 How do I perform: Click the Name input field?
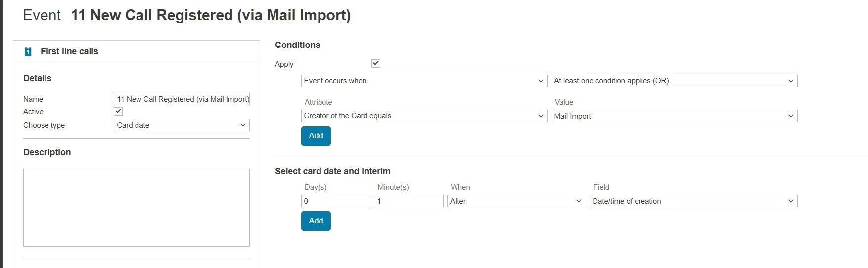182,99
